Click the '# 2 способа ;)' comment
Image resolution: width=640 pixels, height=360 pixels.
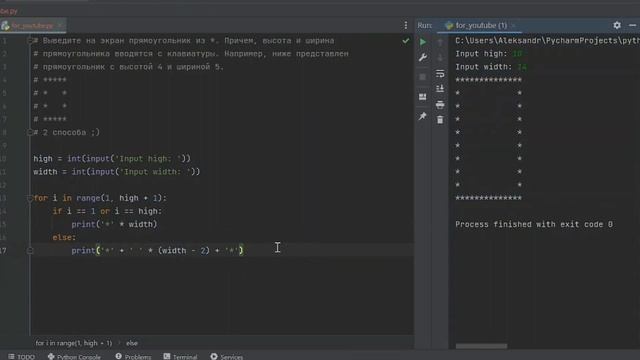(x=67, y=132)
